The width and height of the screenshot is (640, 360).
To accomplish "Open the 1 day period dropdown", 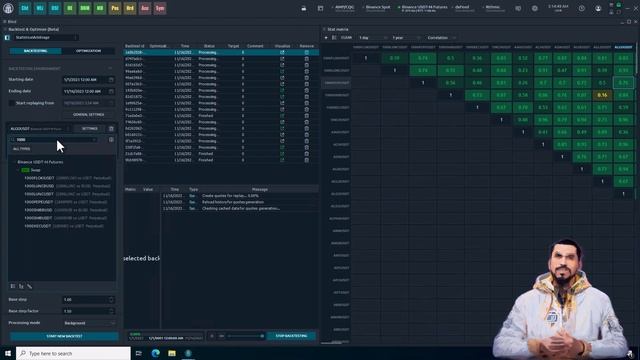I will pos(373,38).
